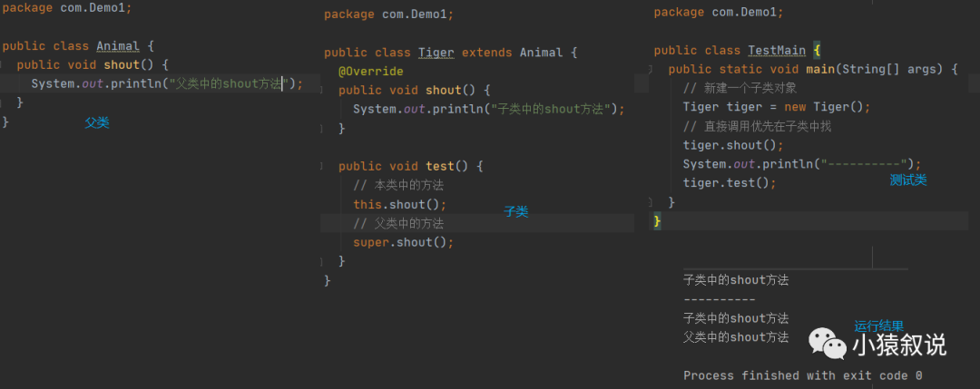Select the Animal class name in its declaration
This screenshot has height=389, width=980.
(x=117, y=46)
